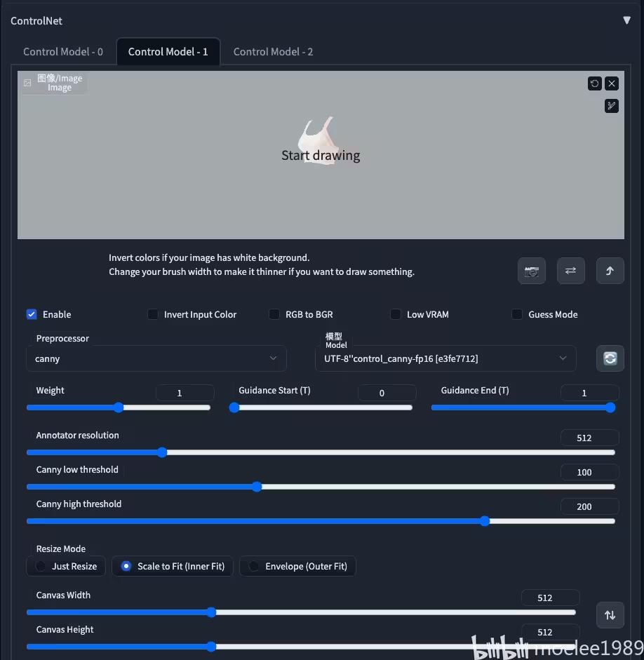Adjust the Annotator resolution slider
This screenshot has width=644, height=660.
(321, 452)
